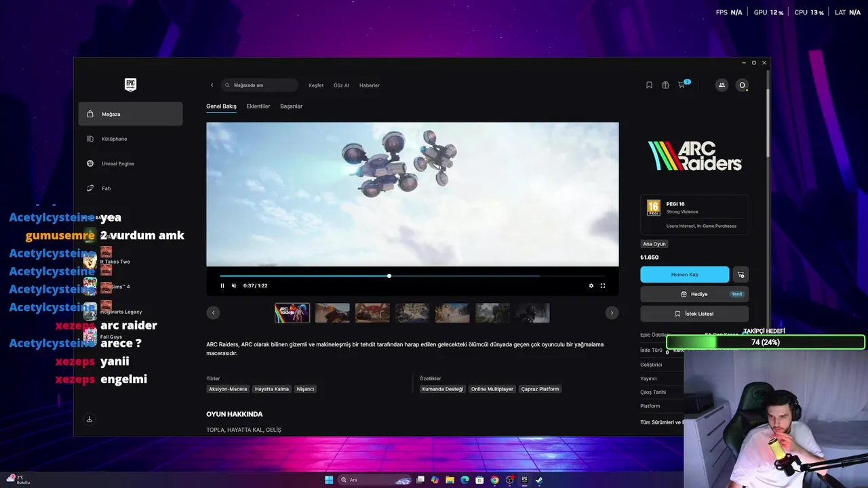Open the gift card icon in header
The height and width of the screenshot is (488, 868).
(x=665, y=85)
